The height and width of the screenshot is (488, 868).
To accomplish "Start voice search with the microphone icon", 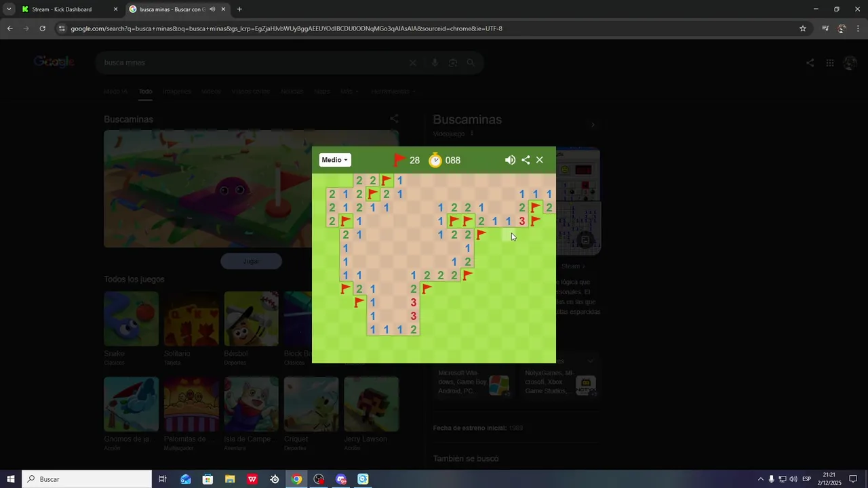I will click(435, 63).
